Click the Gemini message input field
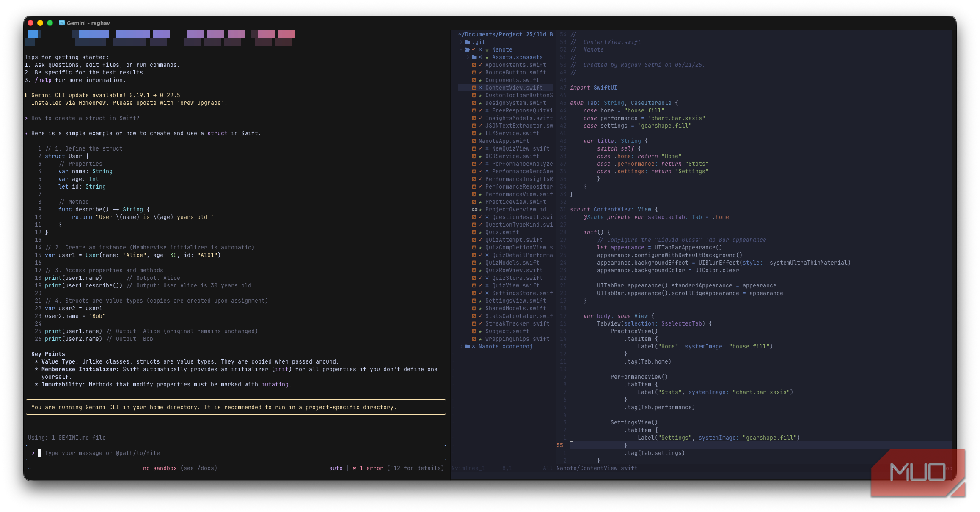The width and height of the screenshot is (980, 512). coord(236,453)
